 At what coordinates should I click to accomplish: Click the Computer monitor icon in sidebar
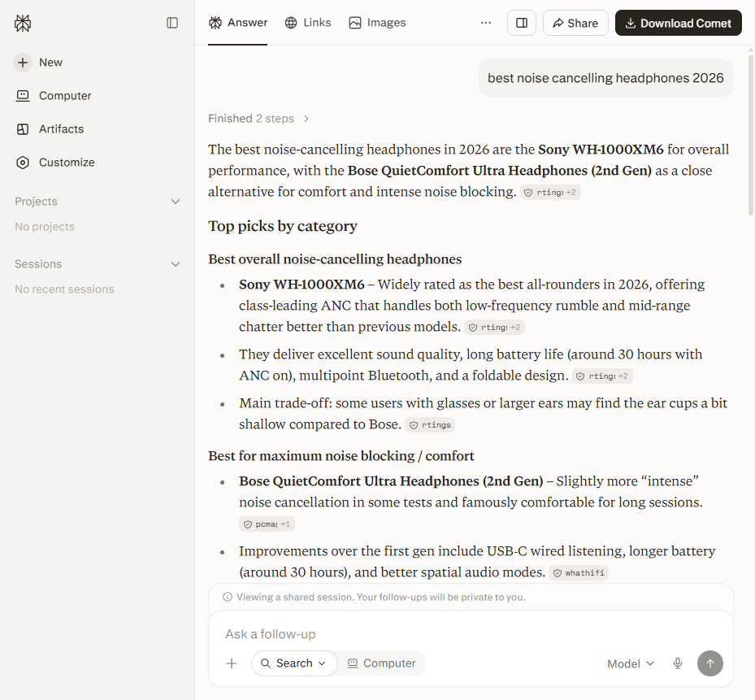click(x=23, y=96)
